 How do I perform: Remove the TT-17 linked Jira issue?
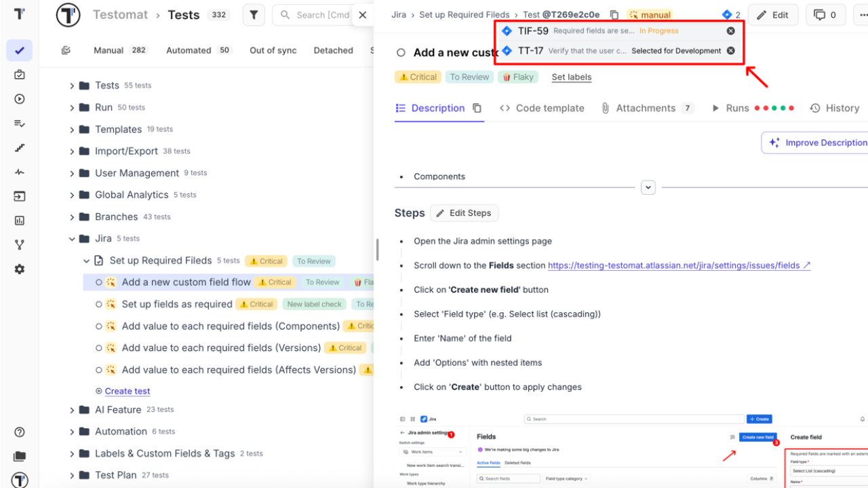[730, 50]
